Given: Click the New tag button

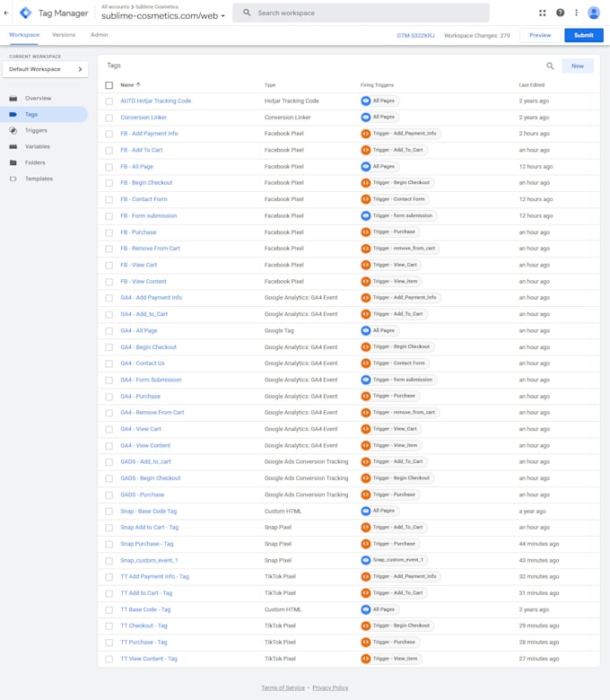Looking at the screenshot, I should (578, 66).
